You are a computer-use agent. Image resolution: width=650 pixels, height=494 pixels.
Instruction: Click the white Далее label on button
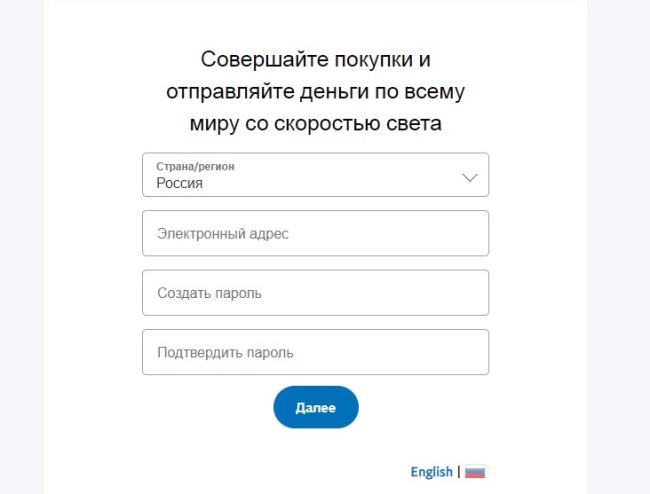[315, 408]
